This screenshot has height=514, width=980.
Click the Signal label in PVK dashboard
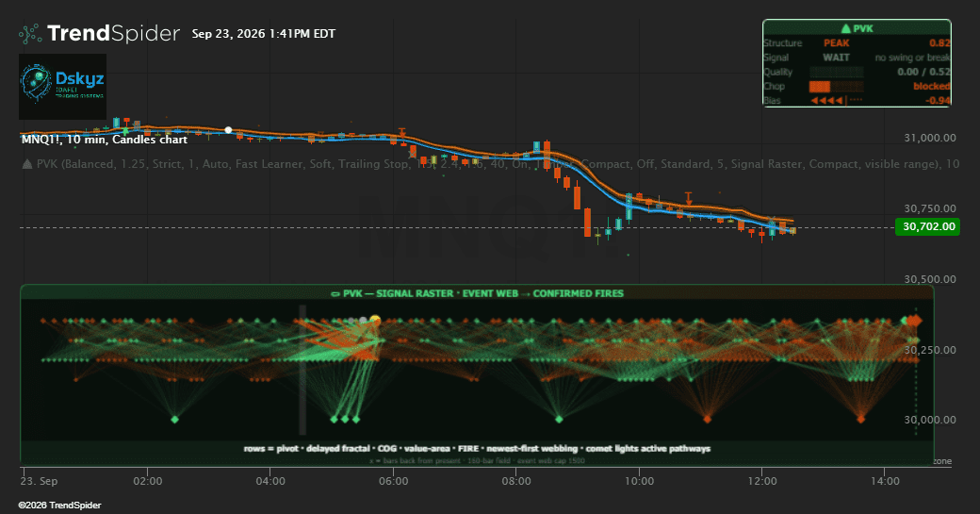pyautogui.click(x=776, y=58)
